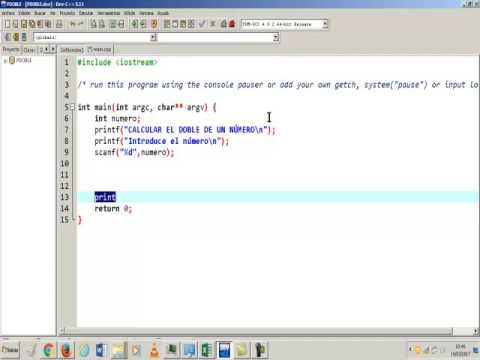Click the 'int numero;' code line
Screen dimensions: 480x360
pyautogui.click(x=117, y=118)
